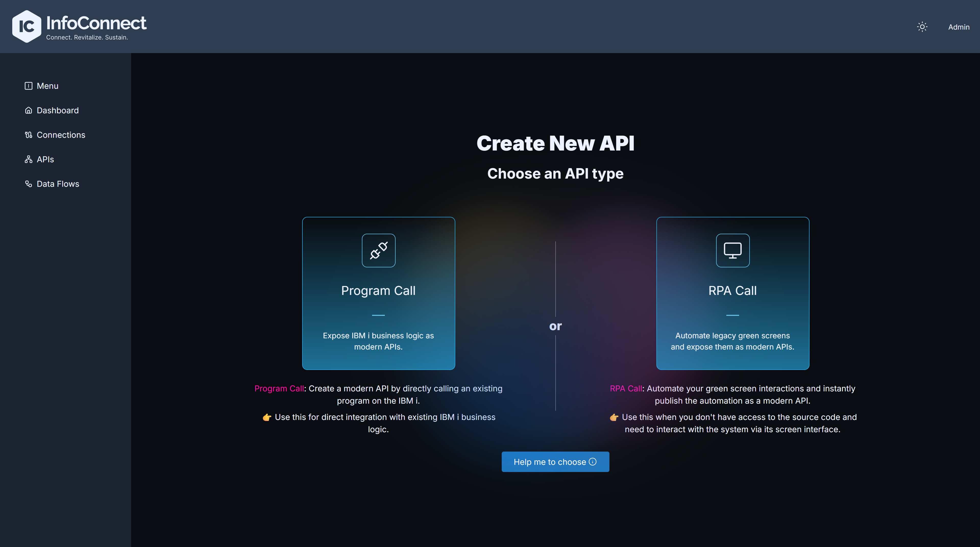
Task: Click the monitor icon on RPA Call card
Action: click(733, 250)
